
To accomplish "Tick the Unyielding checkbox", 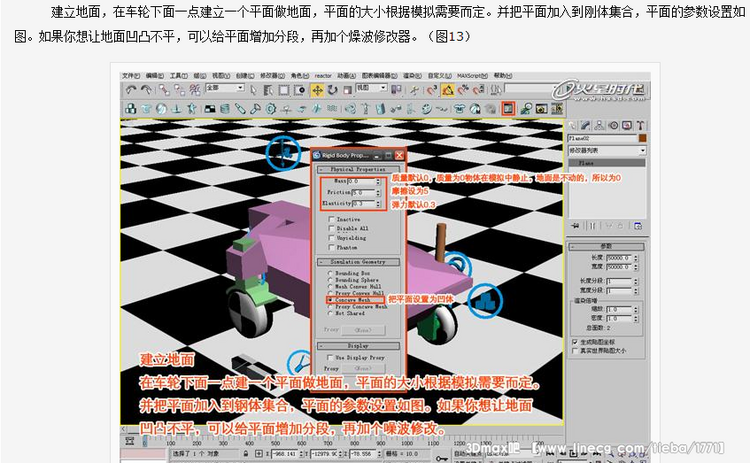I will click(331, 238).
